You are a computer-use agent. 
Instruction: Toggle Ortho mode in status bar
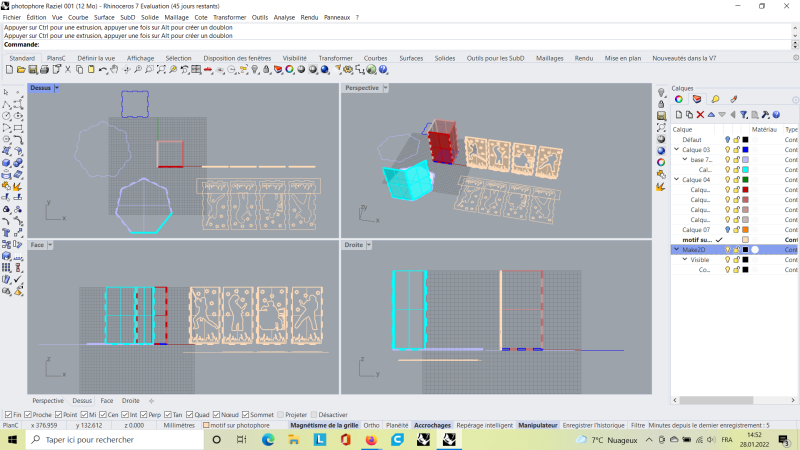click(x=371, y=425)
